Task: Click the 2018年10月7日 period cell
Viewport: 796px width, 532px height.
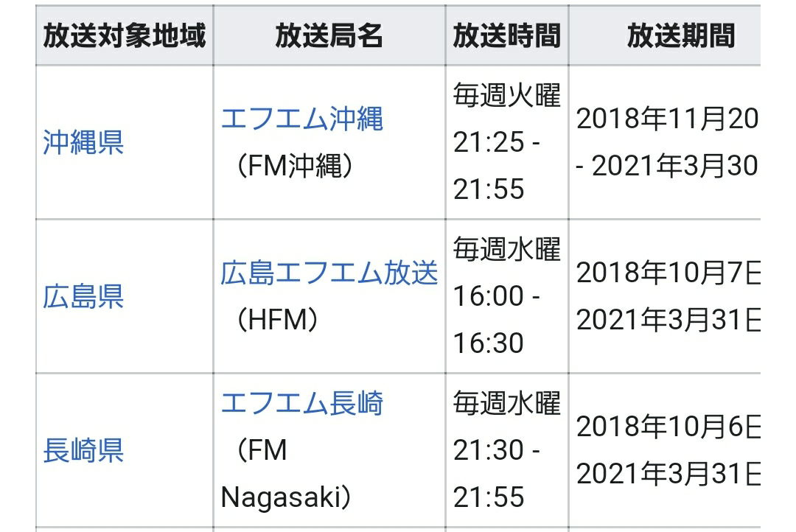Action: click(665, 296)
